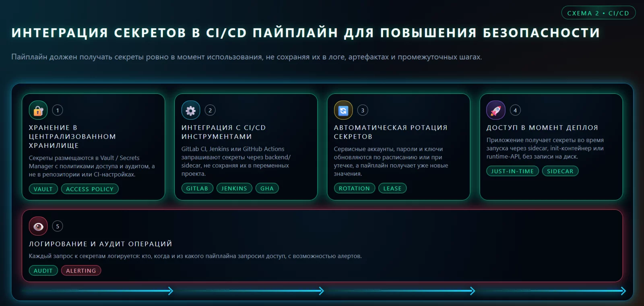Viewport: 644px width, 306px height.
Task: Click description starting with Сервисные аккаунты
Action: point(391,161)
